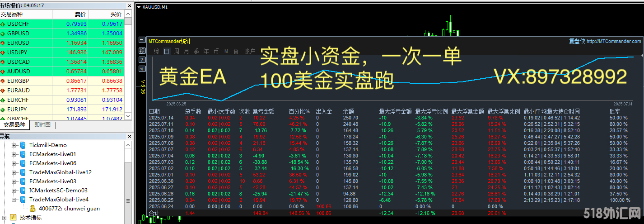The width and height of the screenshot is (644, 224).
Task: Click the EURGBP down-arrow icon
Action: [x=3, y=81]
